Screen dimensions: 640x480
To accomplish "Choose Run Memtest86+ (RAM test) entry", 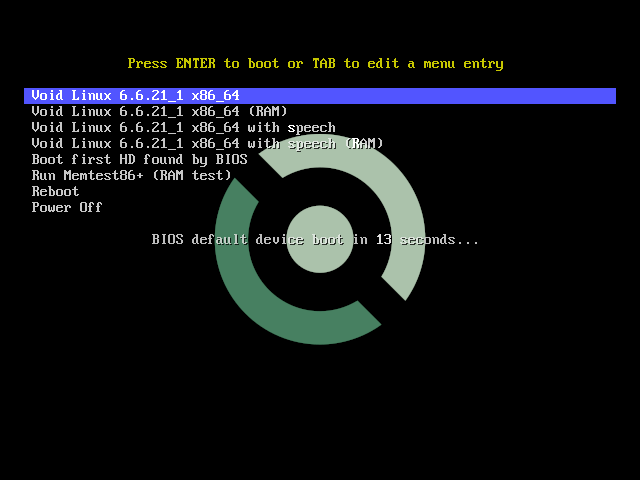I will (x=132, y=175).
